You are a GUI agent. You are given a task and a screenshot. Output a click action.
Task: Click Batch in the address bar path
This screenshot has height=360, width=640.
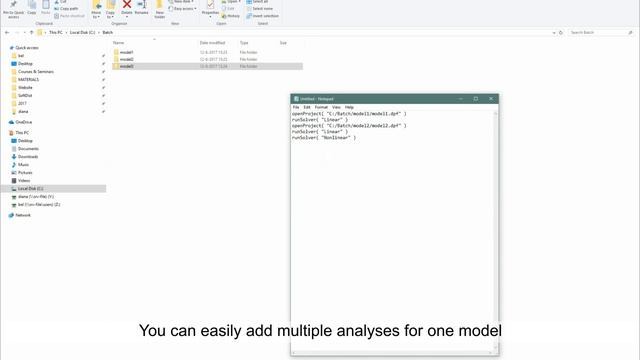[108, 32]
